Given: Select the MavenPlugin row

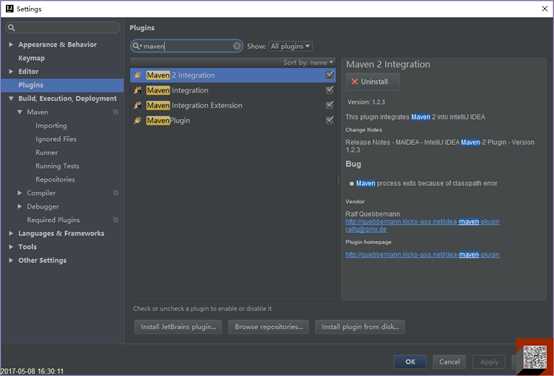Looking at the screenshot, I should pyautogui.click(x=233, y=121).
